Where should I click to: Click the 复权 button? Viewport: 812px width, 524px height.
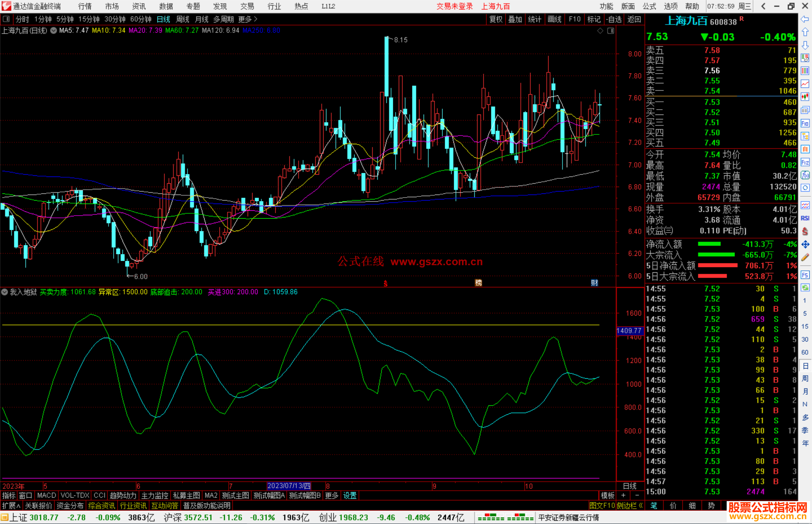pos(495,19)
